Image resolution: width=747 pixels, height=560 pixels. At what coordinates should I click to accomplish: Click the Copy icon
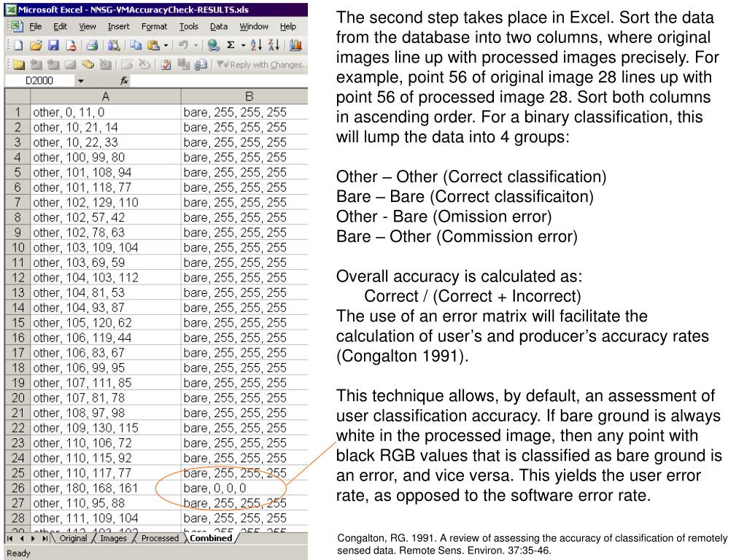(136, 45)
